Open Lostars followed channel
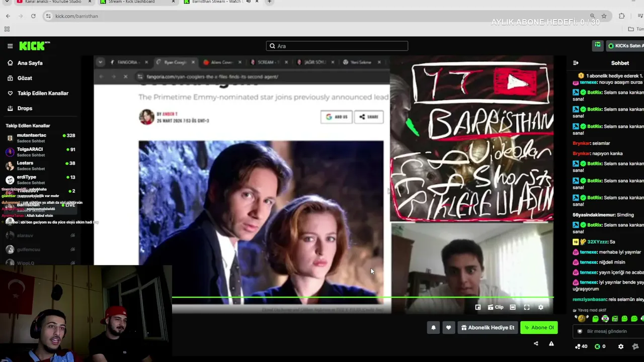This screenshot has height=362, width=644. 41,165
